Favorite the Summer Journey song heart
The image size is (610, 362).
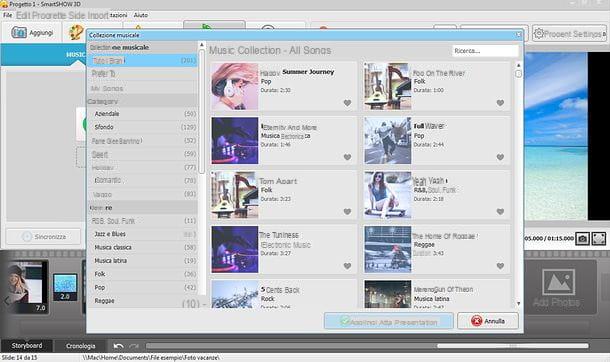click(347, 103)
